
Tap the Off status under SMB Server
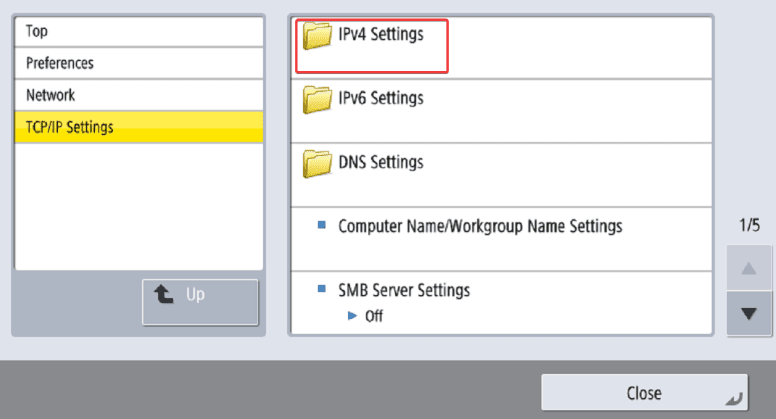click(x=372, y=316)
